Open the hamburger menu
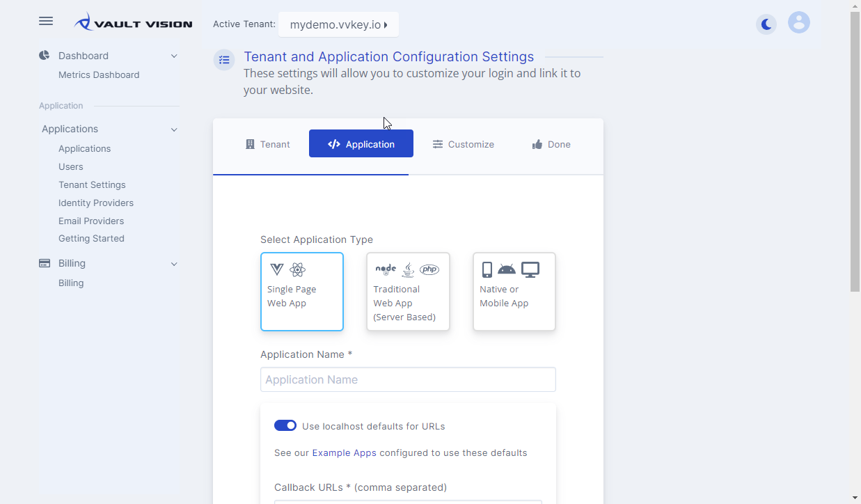This screenshot has height=504, width=861. pos(46,21)
